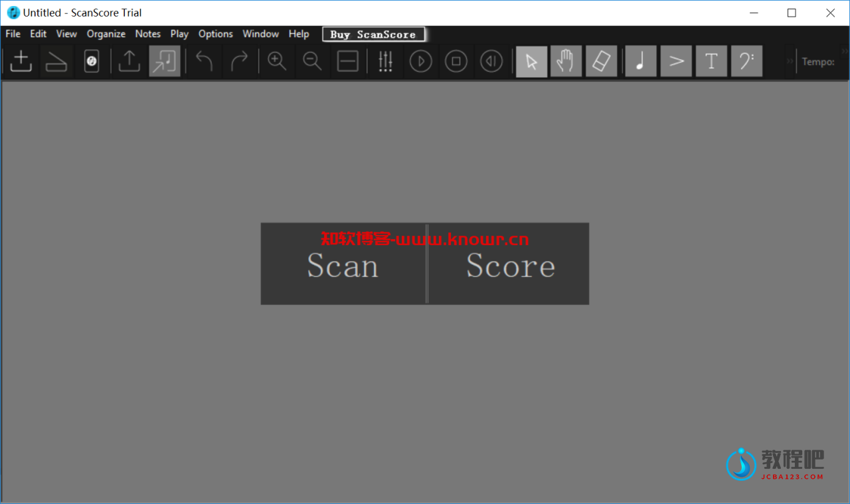Select the Bass clef tool

[746, 61]
